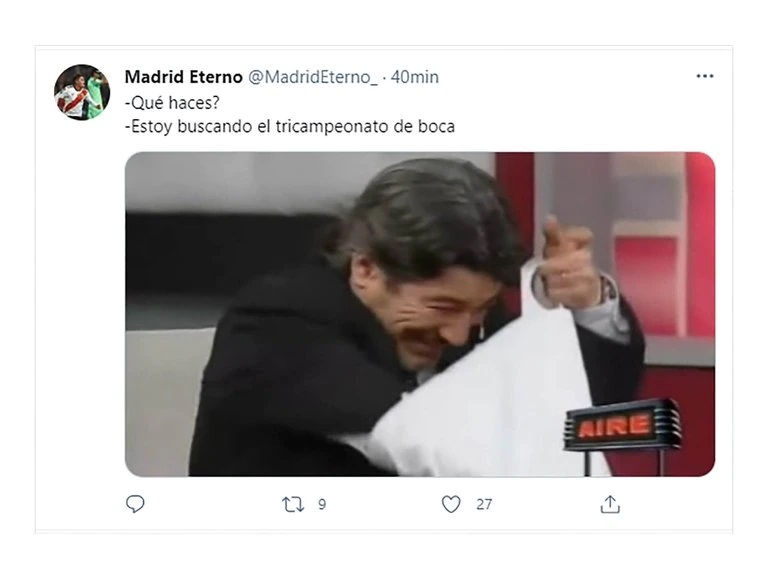
Task: Retweet using the circular arrows icon
Action: point(293,504)
